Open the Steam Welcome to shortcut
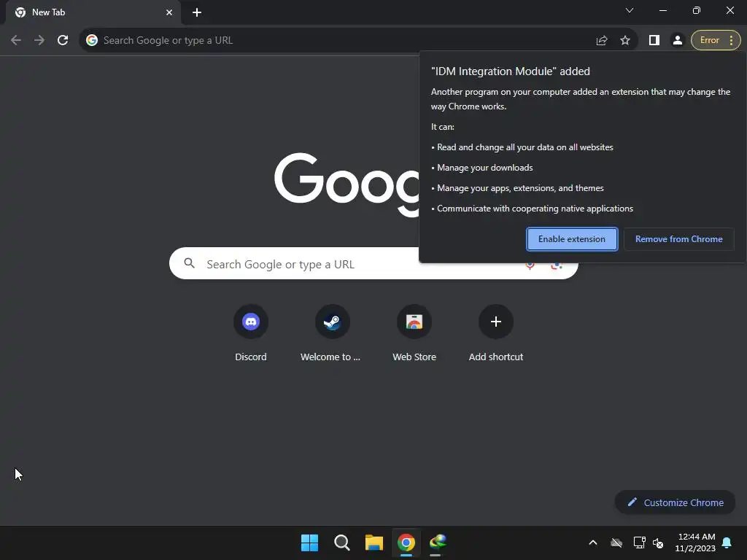The width and height of the screenshot is (747, 560). [332, 332]
